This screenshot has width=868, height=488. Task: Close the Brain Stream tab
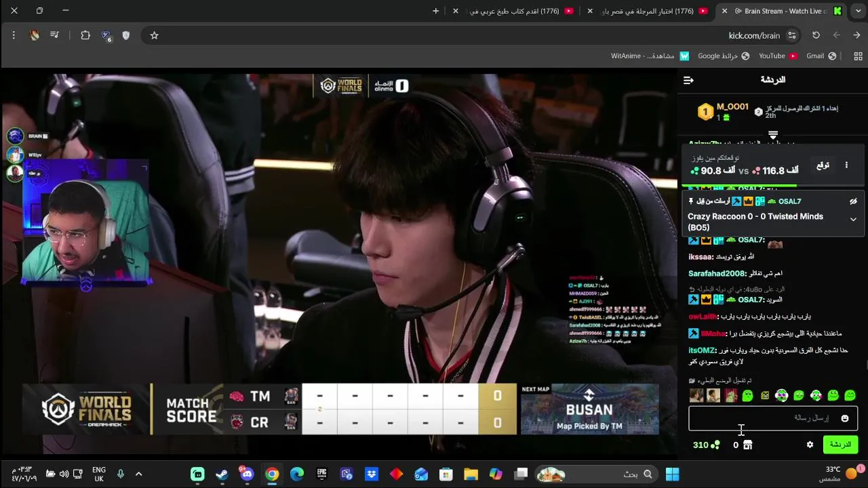[x=725, y=11]
